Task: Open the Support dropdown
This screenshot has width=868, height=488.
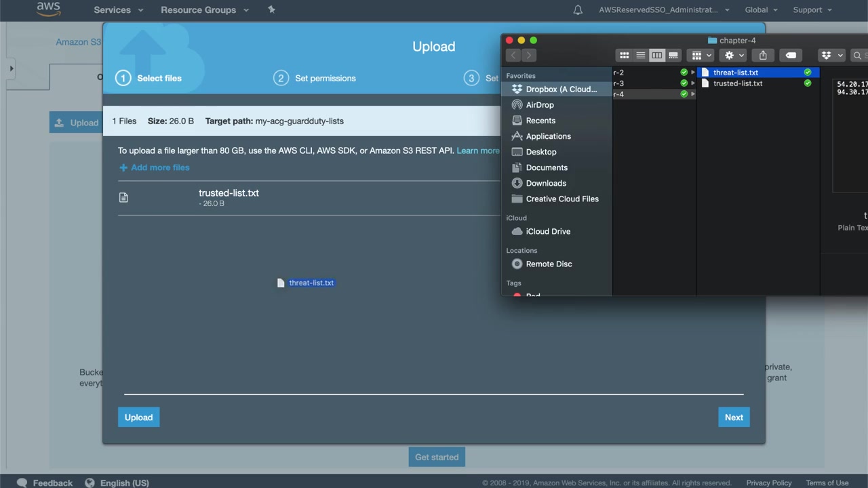Action: point(812,9)
